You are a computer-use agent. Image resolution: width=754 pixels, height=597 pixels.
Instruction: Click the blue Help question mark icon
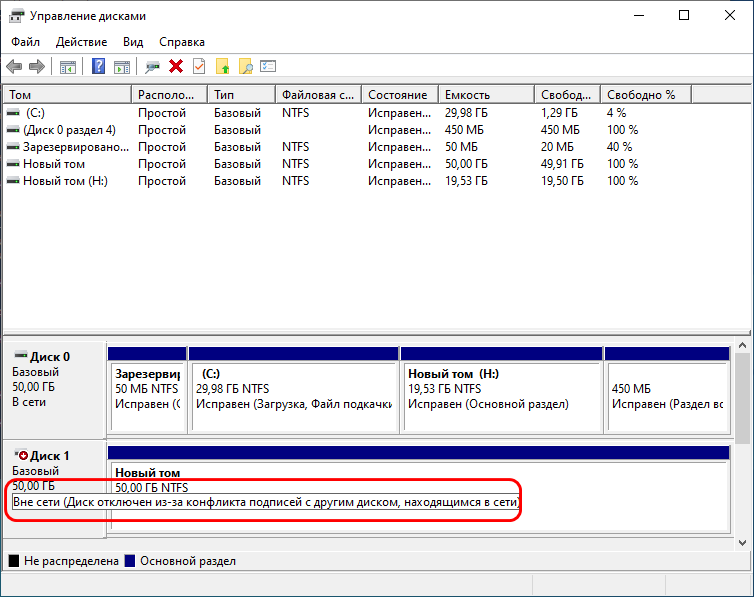(x=99, y=66)
